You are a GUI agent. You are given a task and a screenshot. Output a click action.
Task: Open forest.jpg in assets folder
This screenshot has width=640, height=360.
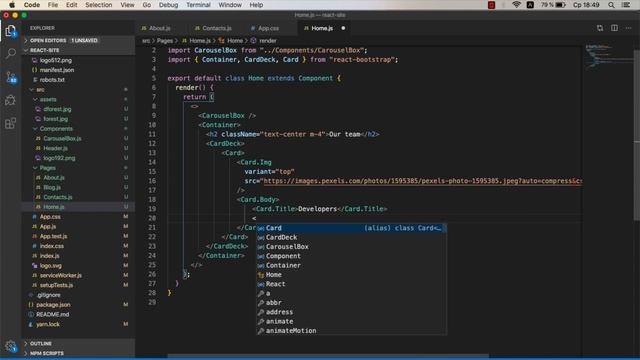coord(56,119)
